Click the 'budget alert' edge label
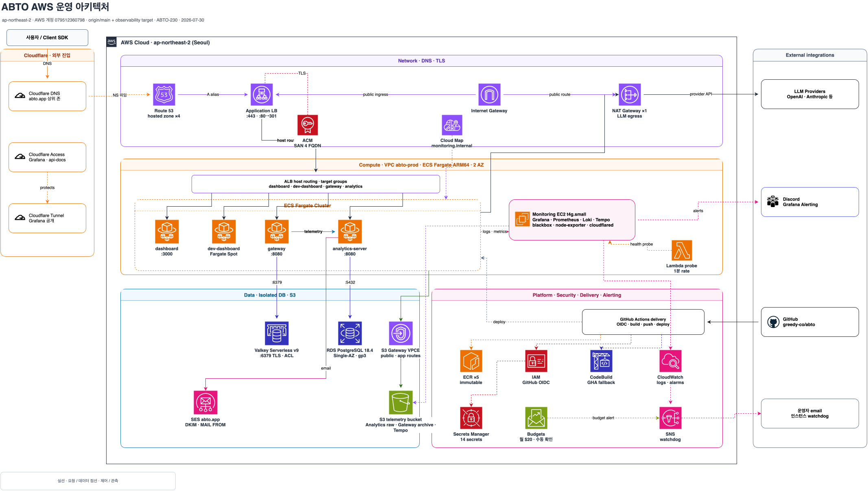 603,418
